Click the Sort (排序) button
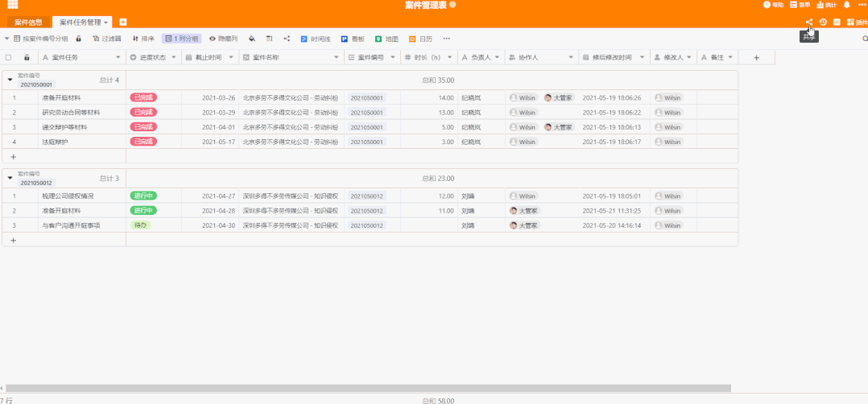Screen dimensions: 868x404 coord(143,39)
